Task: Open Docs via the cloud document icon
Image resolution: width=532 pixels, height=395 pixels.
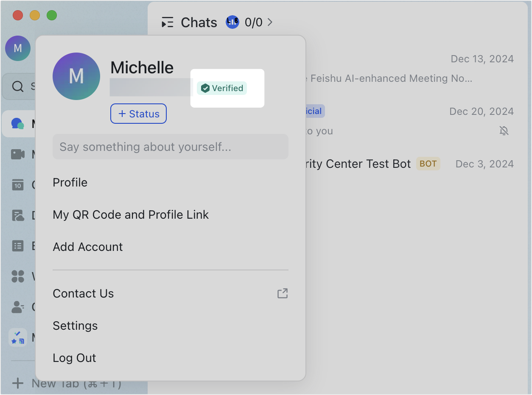Action: pyautogui.click(x=17, y=215)
